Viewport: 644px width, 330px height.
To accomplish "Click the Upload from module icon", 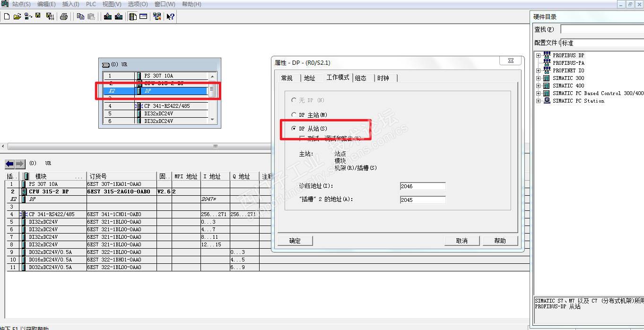I will tap(119, 17).
